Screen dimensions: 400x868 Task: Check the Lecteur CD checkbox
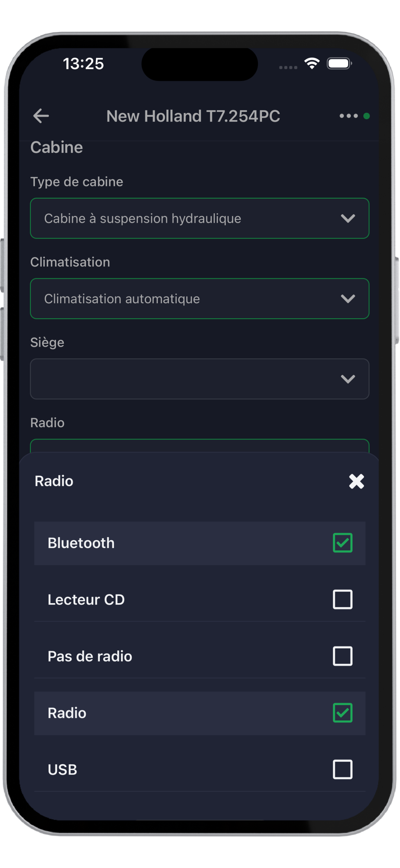click(x=342, y=599)
